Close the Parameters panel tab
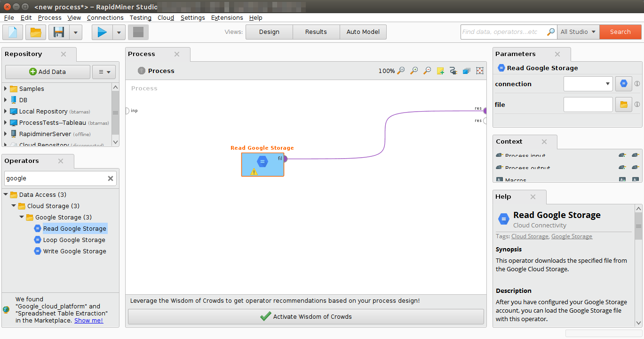The image size is (644, 339). (x=557, y=54)
